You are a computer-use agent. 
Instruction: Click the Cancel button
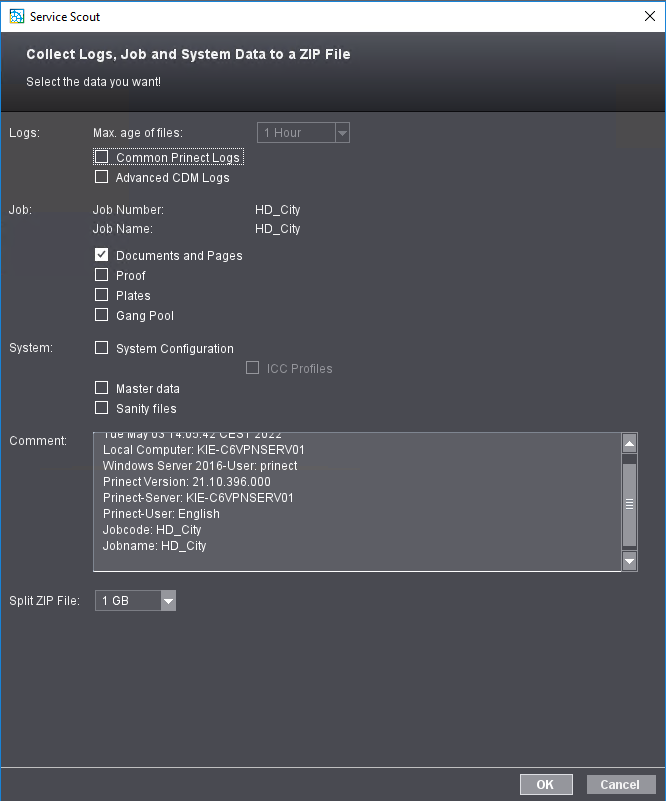(x=620, y=785)
